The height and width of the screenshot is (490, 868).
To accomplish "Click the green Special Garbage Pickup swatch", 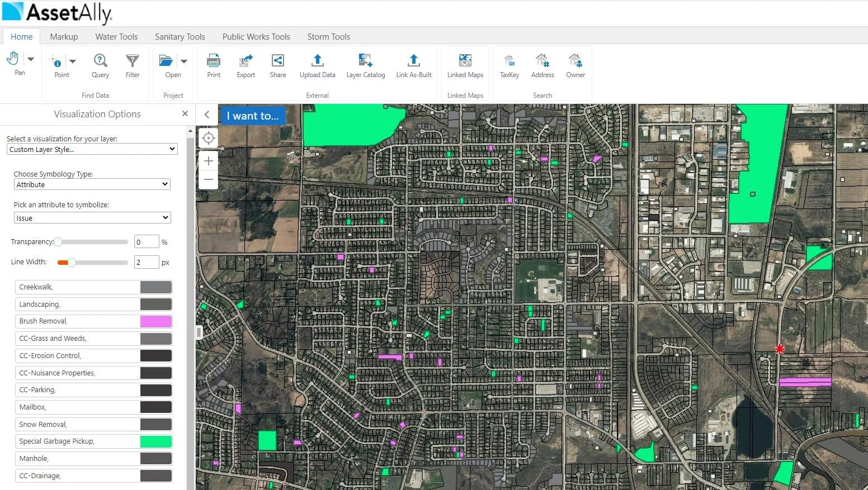I will pyautogui.click(x=156, y=441).
